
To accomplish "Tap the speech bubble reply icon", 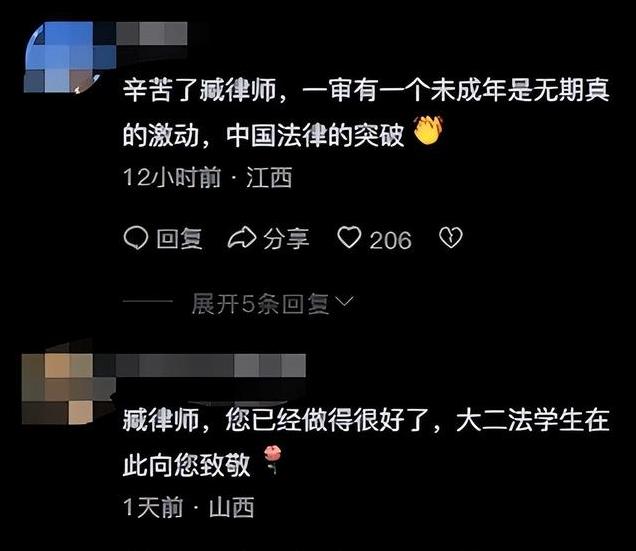I will (135, 238).
